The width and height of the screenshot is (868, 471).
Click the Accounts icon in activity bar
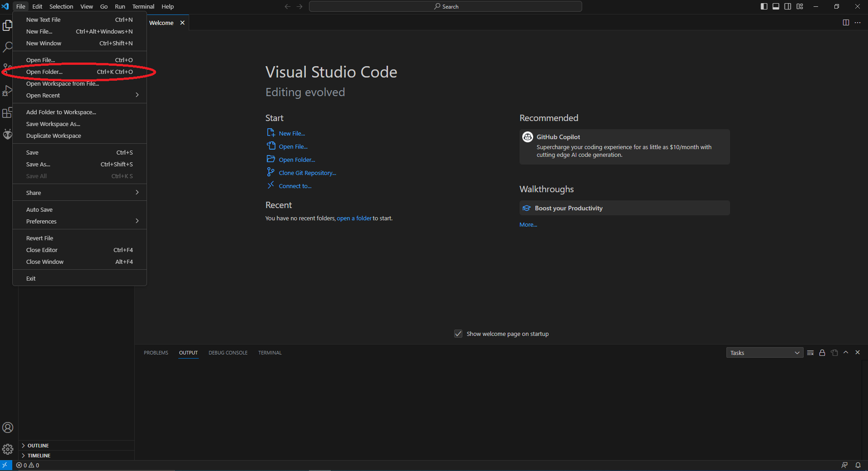point(8,427)
